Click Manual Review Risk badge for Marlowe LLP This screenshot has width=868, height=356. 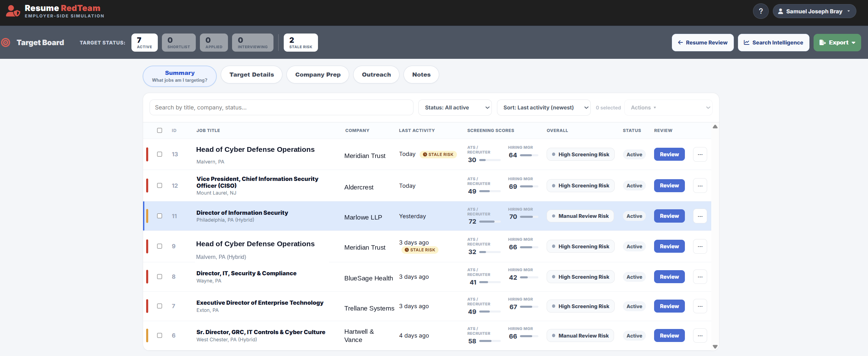pos(580,216)
